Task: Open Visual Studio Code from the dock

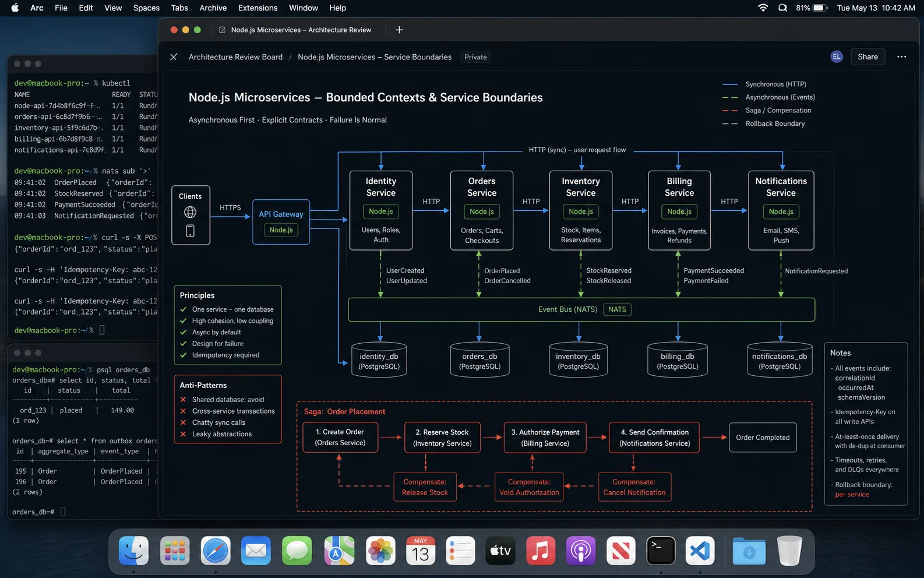Action: (x=700, y=551)
